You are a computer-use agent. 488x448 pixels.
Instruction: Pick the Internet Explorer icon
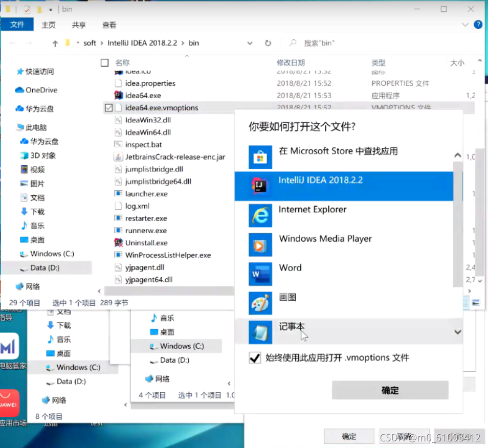click(x=260, y=215)
